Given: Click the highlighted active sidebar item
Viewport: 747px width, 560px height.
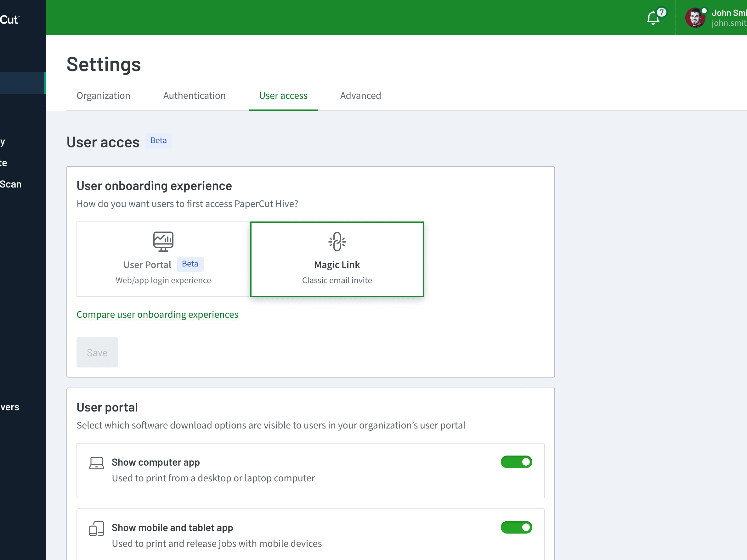Looking at the screenshot, I should point(23,83).
